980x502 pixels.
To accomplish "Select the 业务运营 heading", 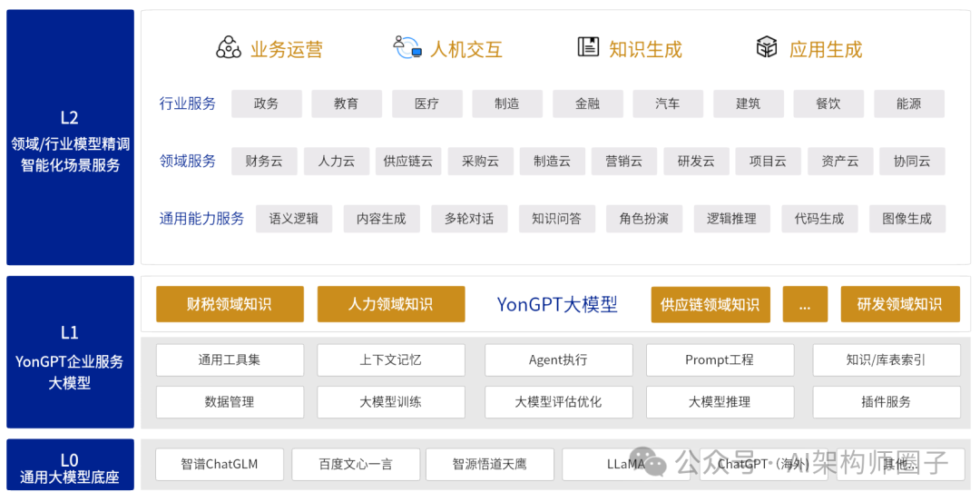I will tap(287, 49).
